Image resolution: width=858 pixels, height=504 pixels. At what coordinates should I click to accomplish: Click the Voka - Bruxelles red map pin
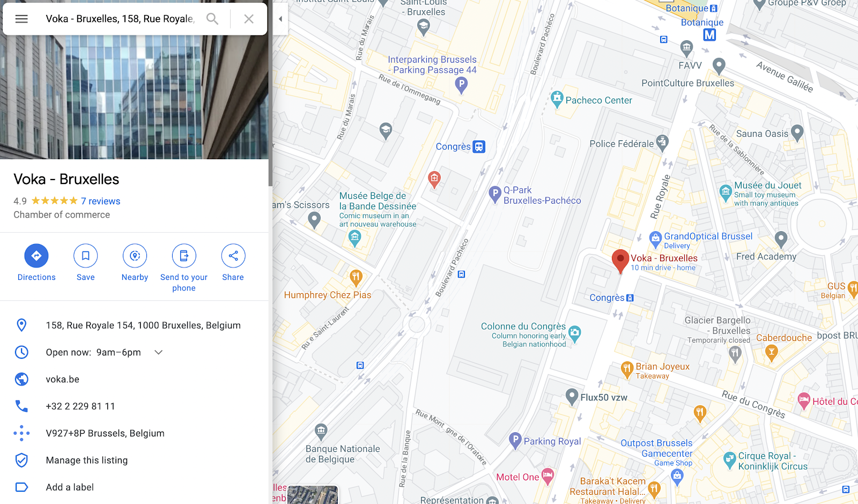(620, 261)
